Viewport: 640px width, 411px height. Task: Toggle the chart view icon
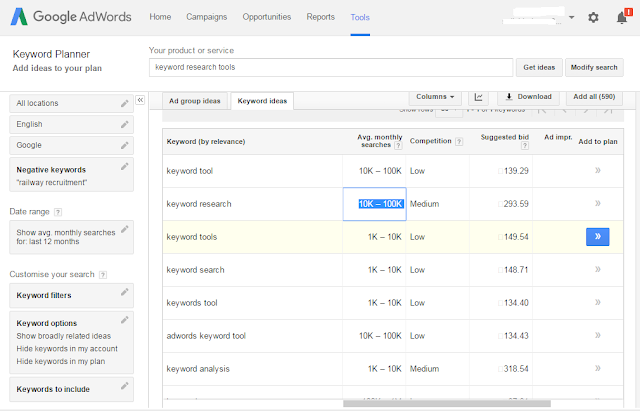478,97
